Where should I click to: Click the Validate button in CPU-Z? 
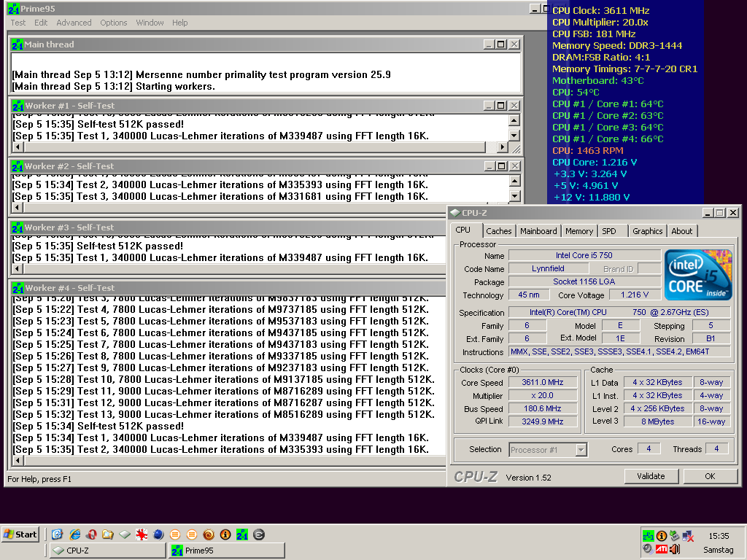651,476
